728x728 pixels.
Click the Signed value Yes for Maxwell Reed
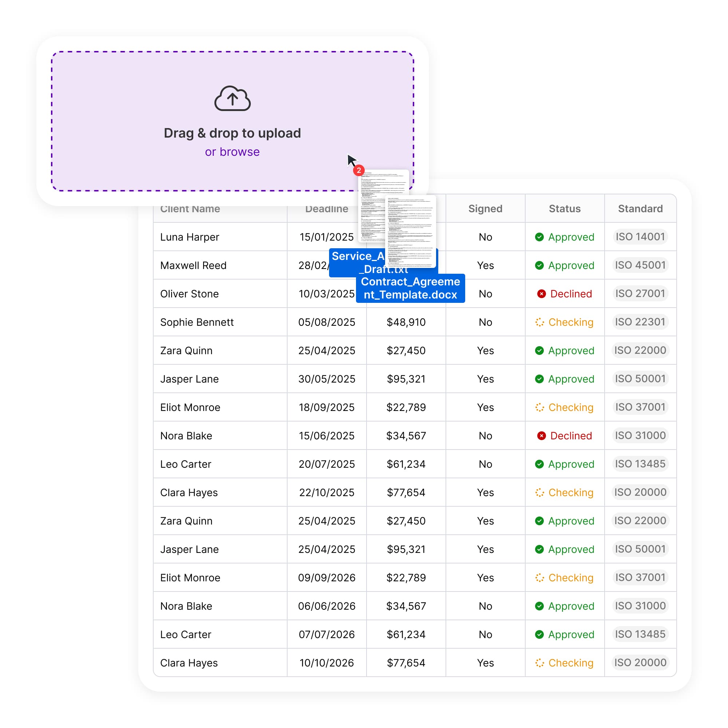click(x=485, y=265)
